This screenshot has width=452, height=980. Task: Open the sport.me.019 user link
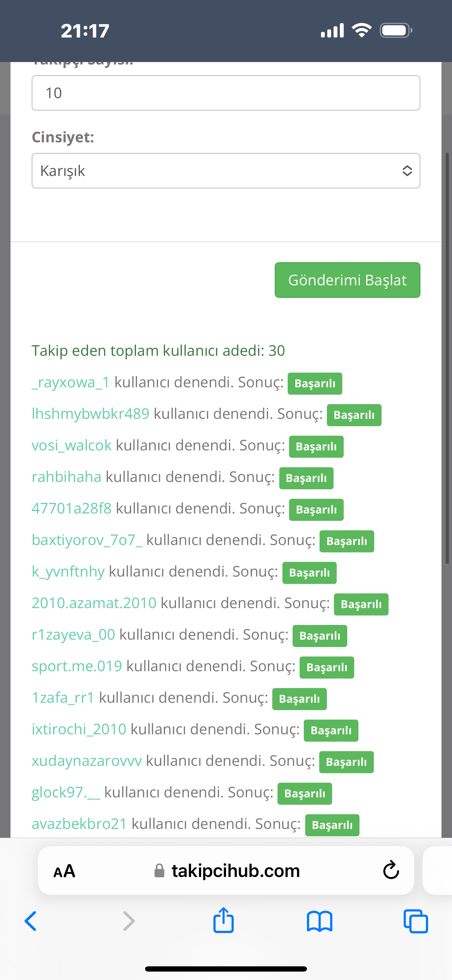click(x=77, y=667)
